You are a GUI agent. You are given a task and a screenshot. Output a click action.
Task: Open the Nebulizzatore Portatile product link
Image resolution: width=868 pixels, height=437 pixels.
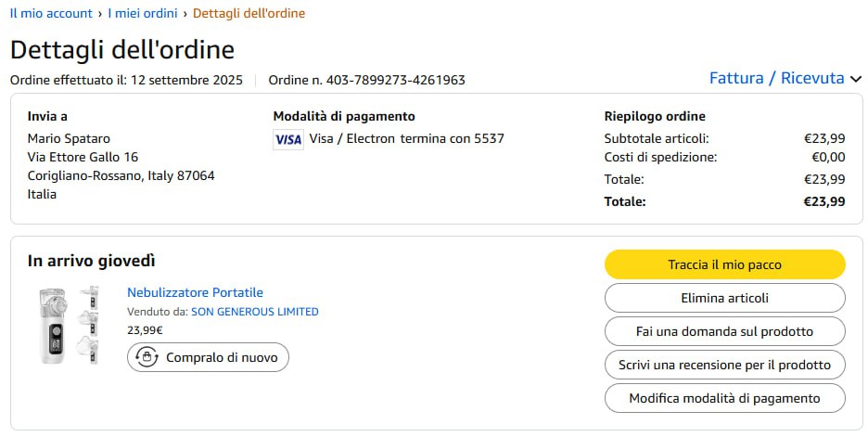tap(195, 292)
